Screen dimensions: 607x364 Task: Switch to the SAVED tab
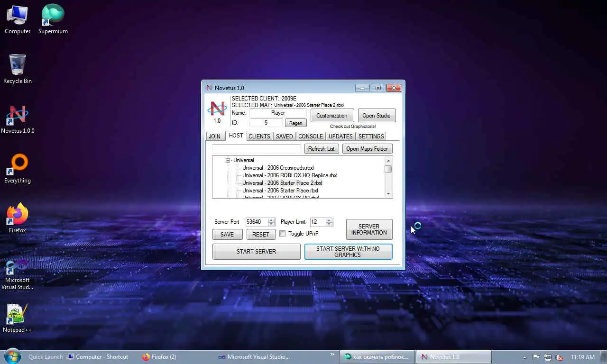click(x=285, y=136)
